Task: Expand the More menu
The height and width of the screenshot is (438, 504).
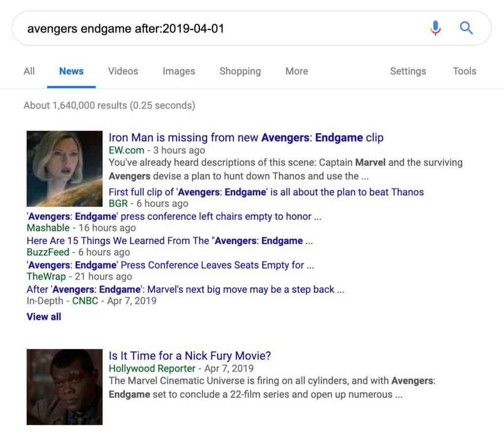Action: (297, 71)
